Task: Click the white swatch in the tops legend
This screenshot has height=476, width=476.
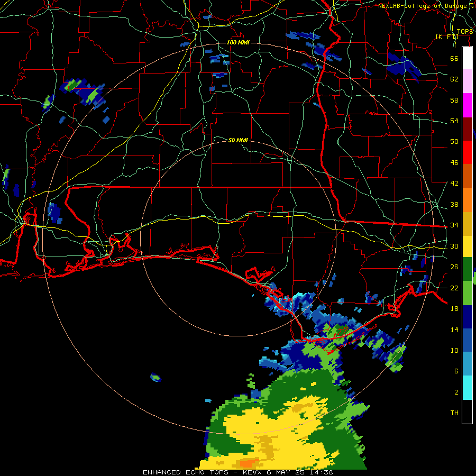Action: pyautogui.click(x=467, y=58)
